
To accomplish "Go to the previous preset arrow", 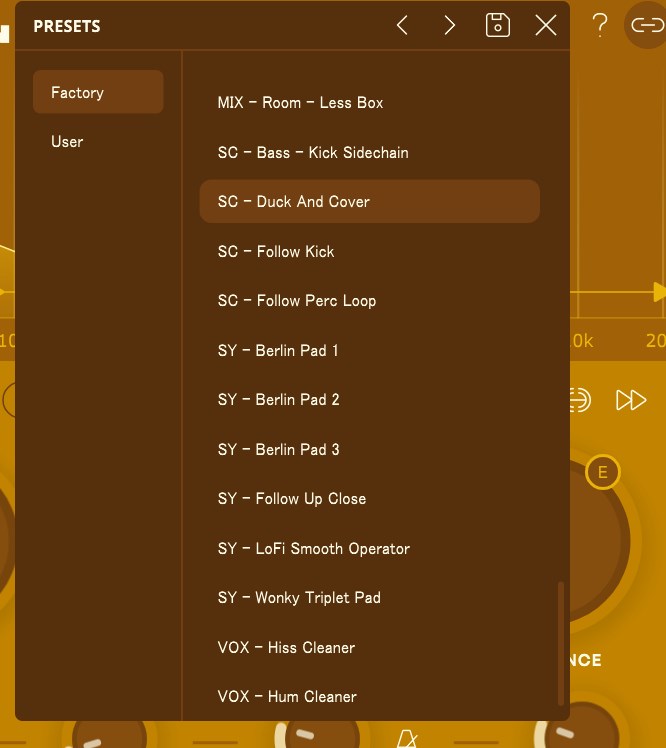I will coord(402,26).
